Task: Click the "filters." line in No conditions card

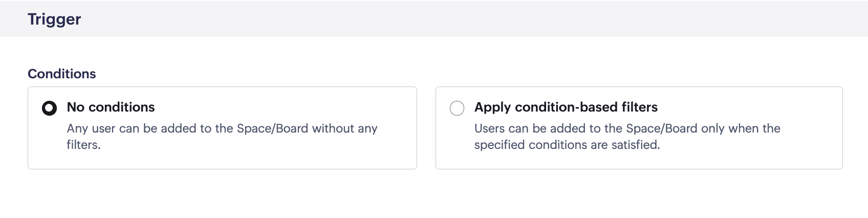Action: pyautogui.click(x=83, y=145)
